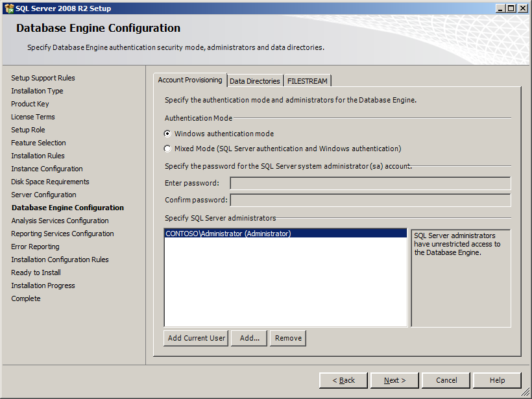Click Disk Space Requirements step
532x399 pixels.
50,182
